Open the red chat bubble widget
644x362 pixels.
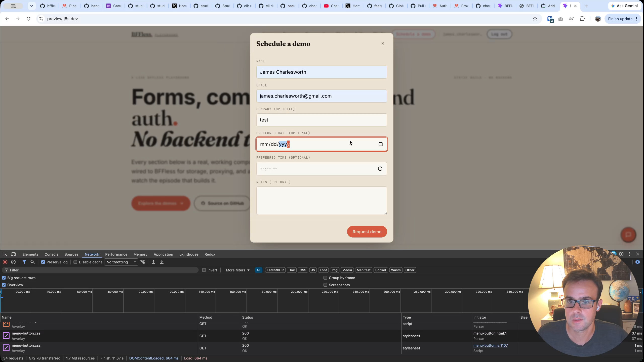pos(628,235)
